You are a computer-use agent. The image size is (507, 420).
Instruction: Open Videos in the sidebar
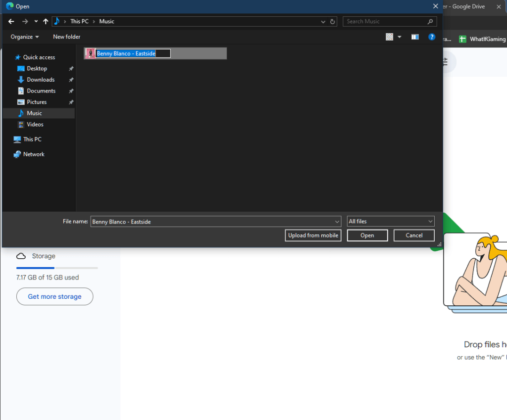pos(35,124)
